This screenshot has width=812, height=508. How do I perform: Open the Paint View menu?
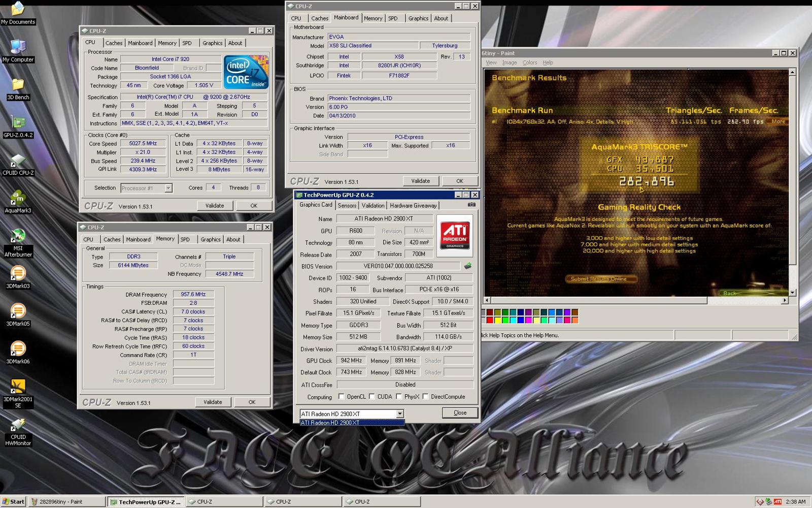(x=491, y=62)
